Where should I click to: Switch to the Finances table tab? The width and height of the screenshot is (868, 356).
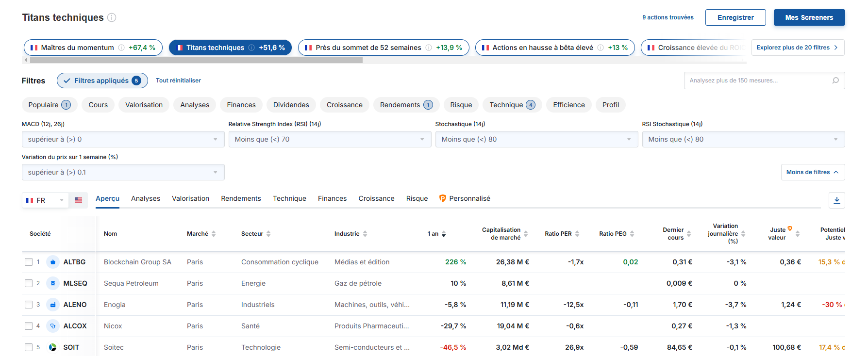pos(333,198)
